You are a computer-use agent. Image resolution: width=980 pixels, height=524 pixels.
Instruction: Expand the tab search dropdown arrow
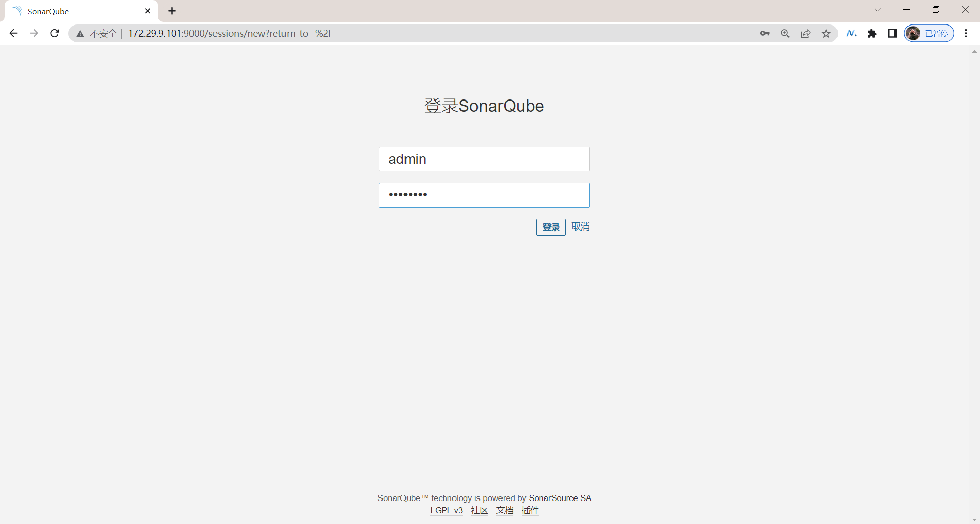point(877,10)
